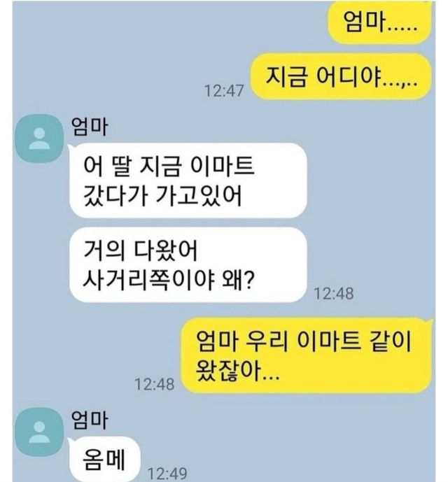The height and width of the screenshot is (482, 448).
Task: Click the word '어디야' in the sent message
Action: [x=348, y=76]
